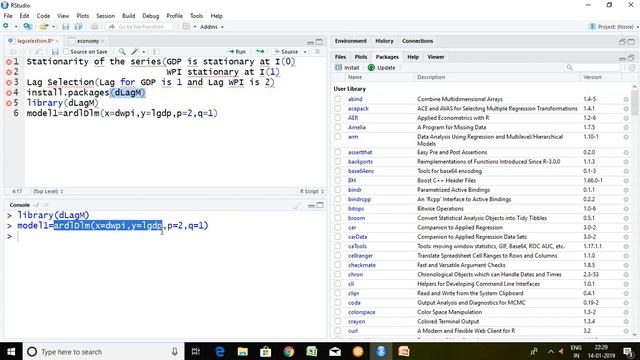Click the code tools magic wand icon

point(135,52)
